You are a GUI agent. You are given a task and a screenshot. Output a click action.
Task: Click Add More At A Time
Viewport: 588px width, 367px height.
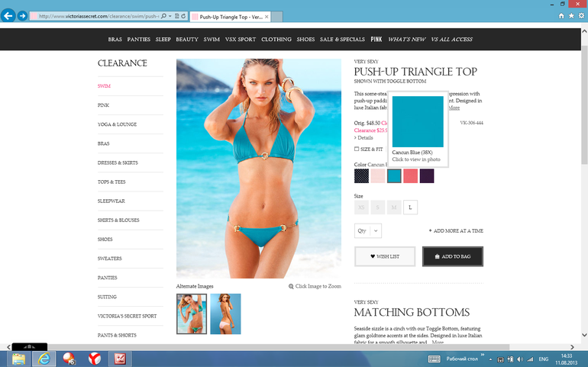coord(456,231)
